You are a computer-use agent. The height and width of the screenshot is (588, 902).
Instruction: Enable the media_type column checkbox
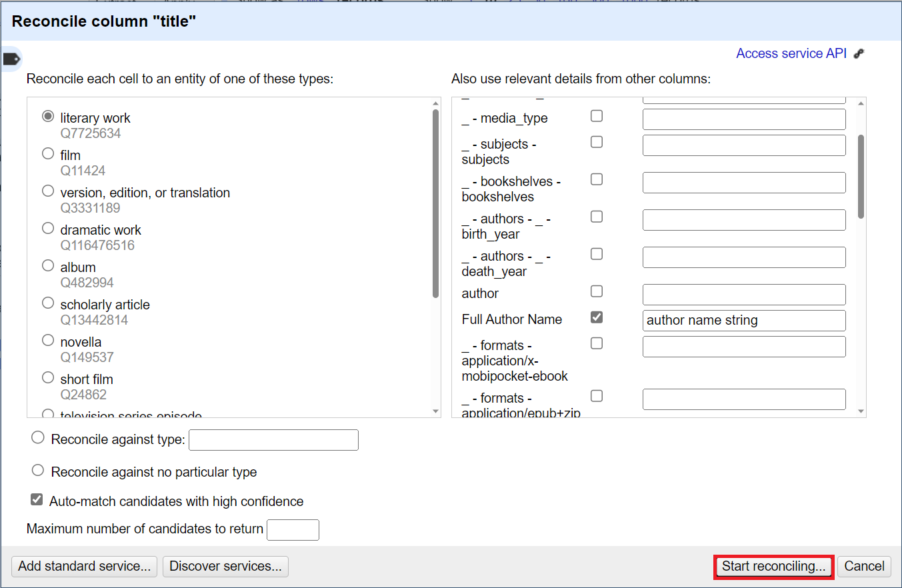coord(596,115)
